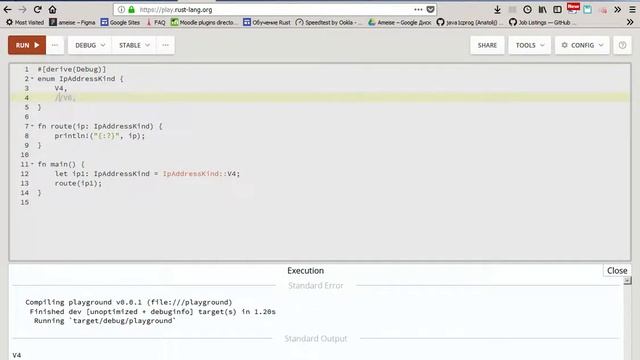Show more bookmarks overflow chevron
Viewport: 640px width, 360px height.
(630, 22)
